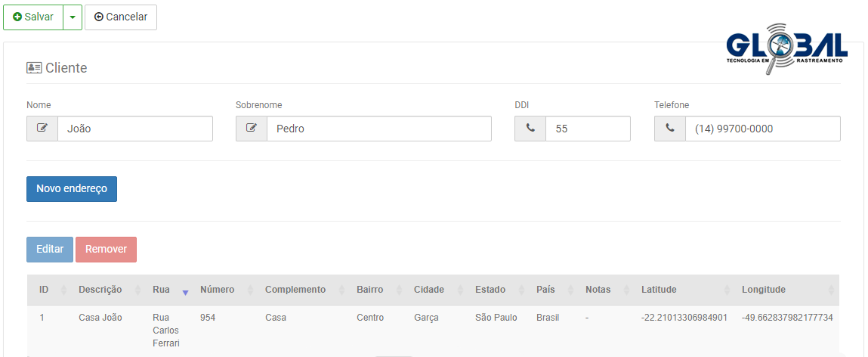Click the Cliente card icon in header
Screen dimensions: 868x357
pos(34,68)
